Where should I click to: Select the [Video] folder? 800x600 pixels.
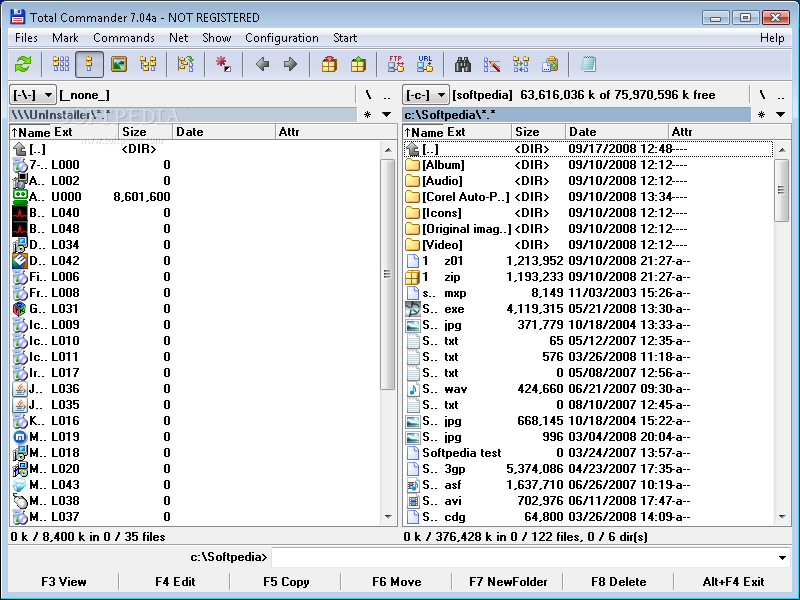click(x=587, y=245)
